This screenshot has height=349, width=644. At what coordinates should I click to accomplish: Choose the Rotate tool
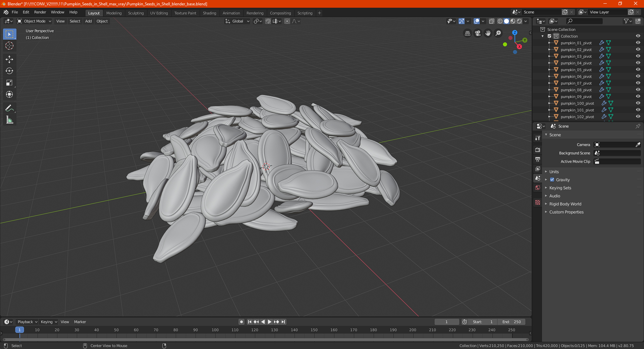pyautogui.click(x=9, y=71)
